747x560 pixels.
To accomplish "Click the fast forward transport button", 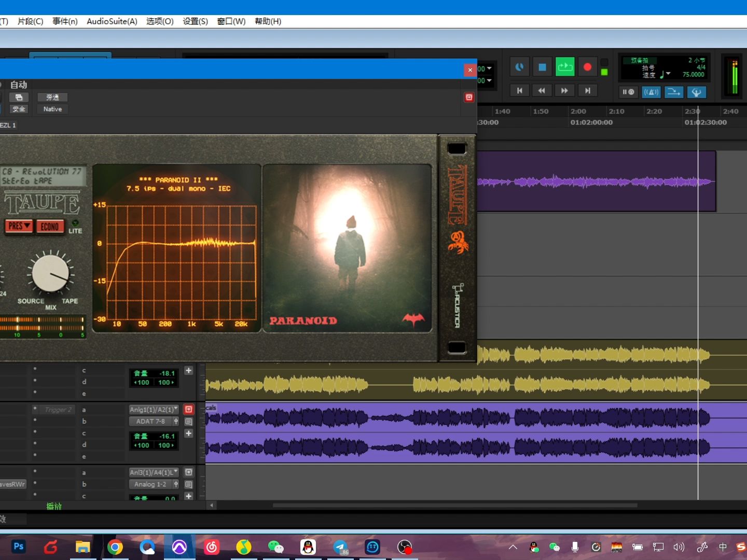I will 564,91.
